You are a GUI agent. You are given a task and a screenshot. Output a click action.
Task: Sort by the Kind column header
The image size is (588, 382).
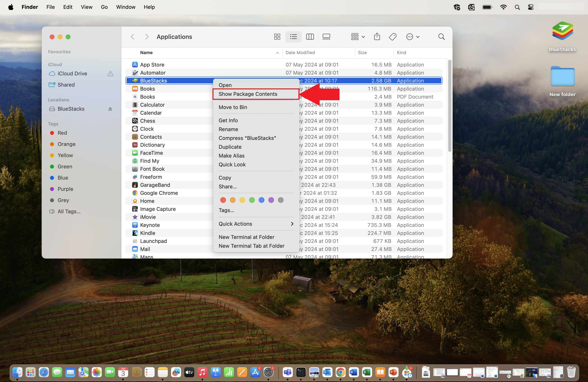click(x=420, y=53)
